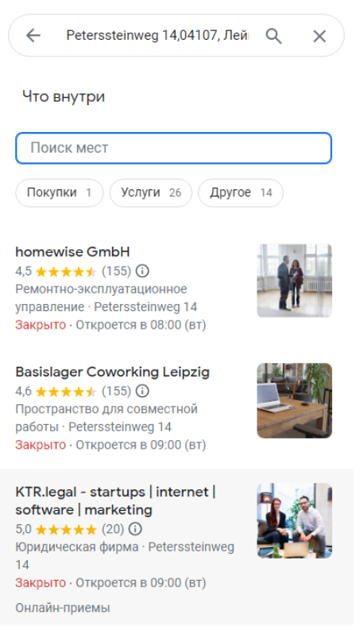The height and width of the screenshot is (627, 364).
Task: Select the "Другое 14" filter chip
Action: tap(241, 193)
